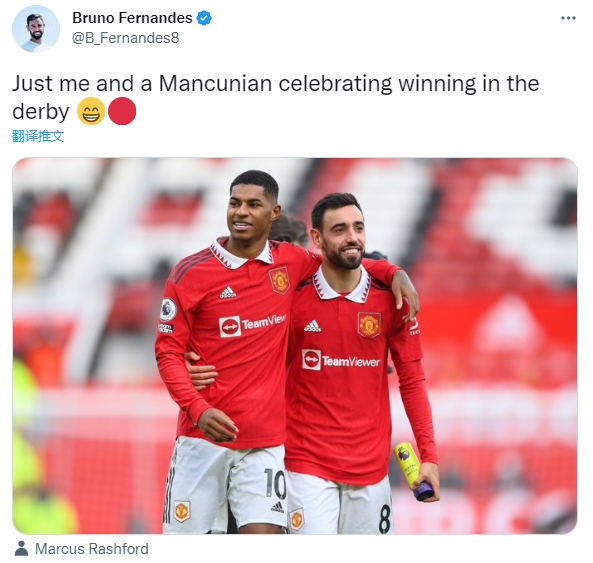Click the club crest on left player's shirt

[x=279, y=280]
